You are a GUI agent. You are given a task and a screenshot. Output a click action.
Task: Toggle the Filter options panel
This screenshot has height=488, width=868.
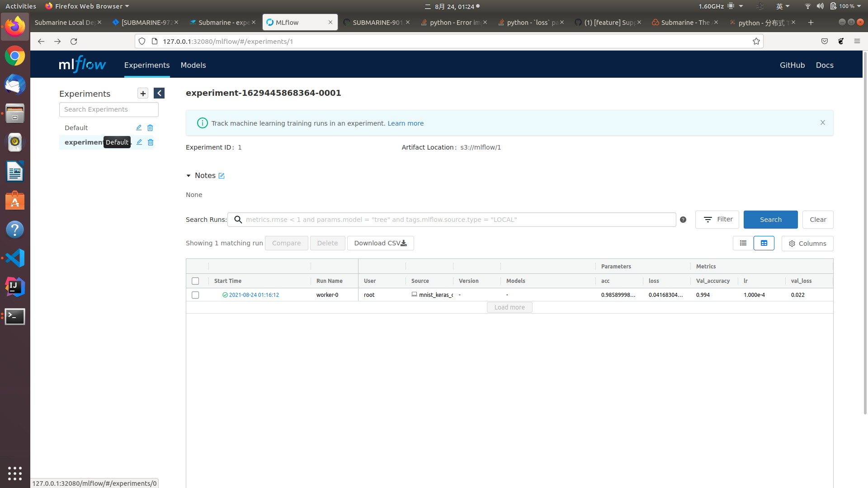click(x=717, y=220)
